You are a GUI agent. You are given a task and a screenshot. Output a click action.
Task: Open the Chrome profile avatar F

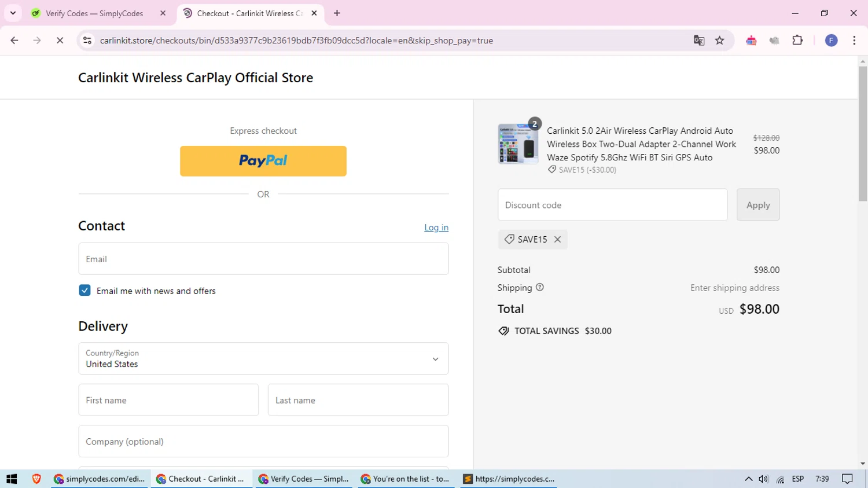point(831,41)
